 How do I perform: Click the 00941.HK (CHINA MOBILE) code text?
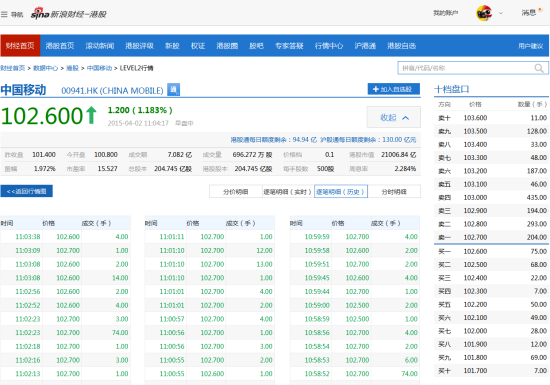pyautogui.click(x=112, y=91)
